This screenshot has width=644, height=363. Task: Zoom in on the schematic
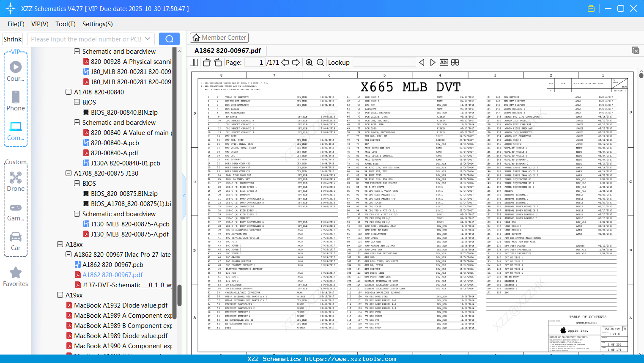coord(309,63)
